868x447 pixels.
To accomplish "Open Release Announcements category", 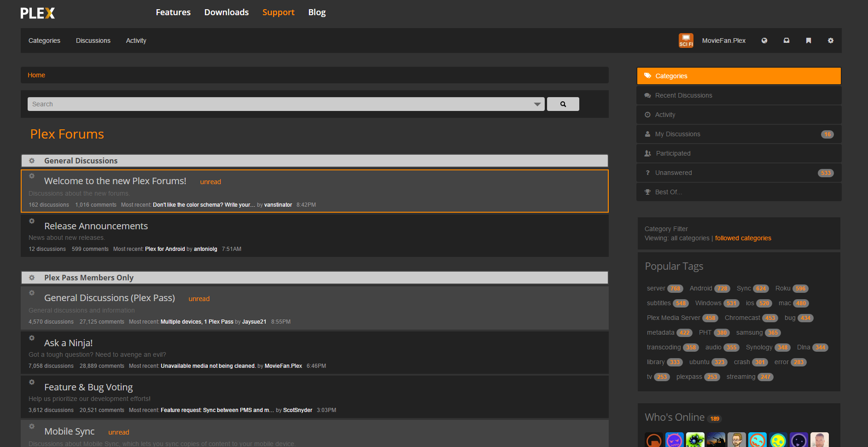I will pyautogui.click(x=96, y=226).
